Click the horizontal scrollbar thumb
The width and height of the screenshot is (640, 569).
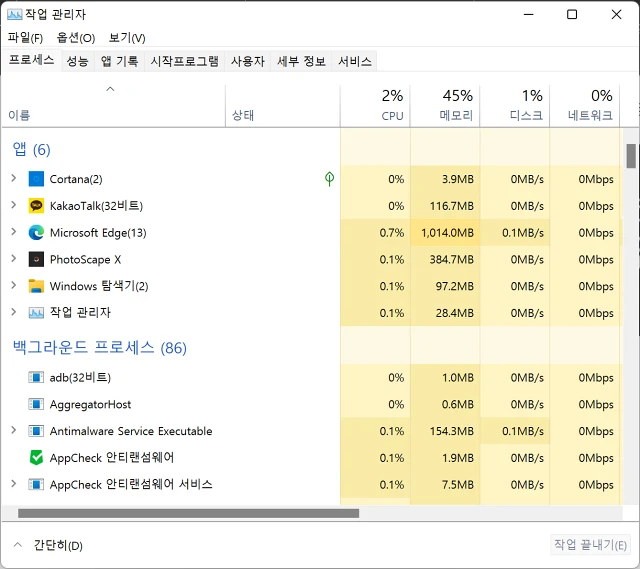coord(189,513)
